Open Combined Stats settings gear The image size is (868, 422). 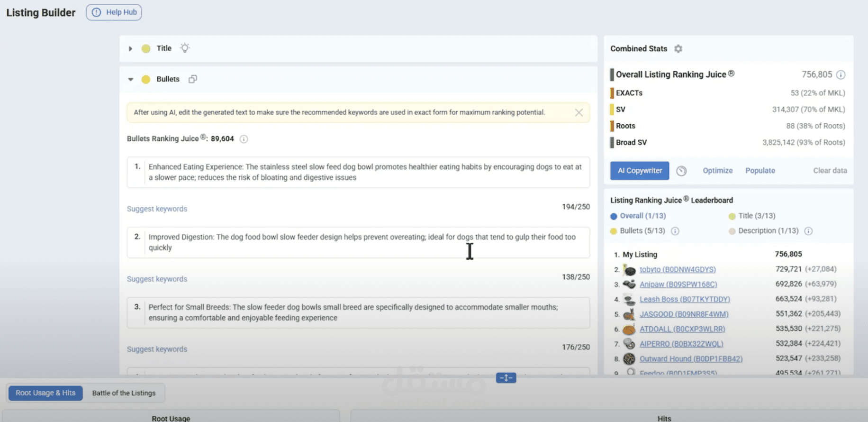pos(678,49)
